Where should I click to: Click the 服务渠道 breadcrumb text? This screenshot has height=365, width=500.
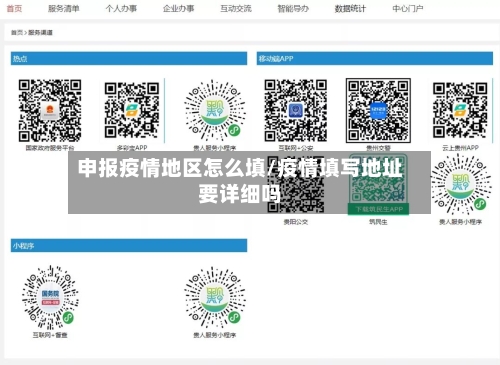(x=40, y=32)
